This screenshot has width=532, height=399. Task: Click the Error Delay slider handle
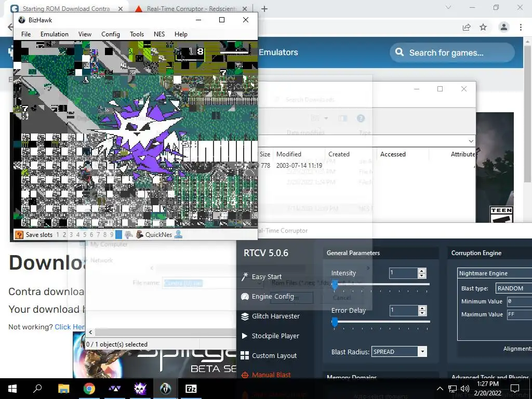pyautogui.click(x=335, y=322)
